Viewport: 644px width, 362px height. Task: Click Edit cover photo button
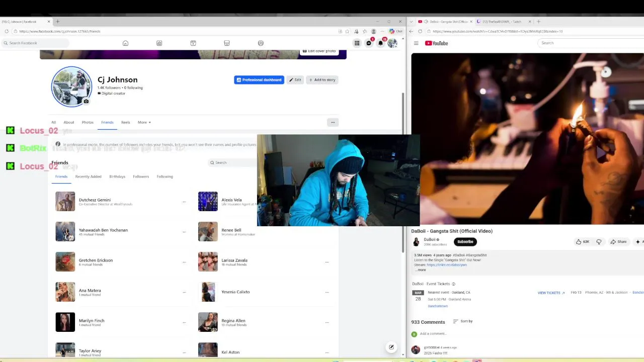(319, 51)
